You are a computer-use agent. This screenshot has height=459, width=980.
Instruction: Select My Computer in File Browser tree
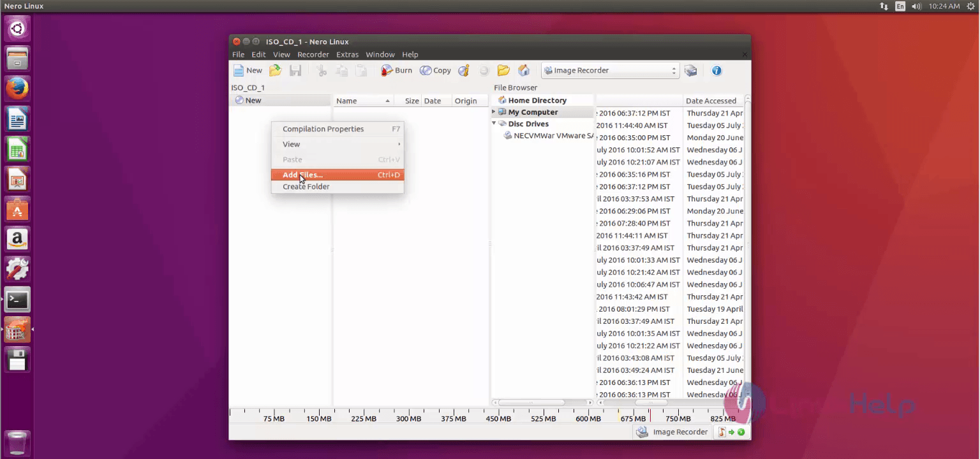click(533, 112)
